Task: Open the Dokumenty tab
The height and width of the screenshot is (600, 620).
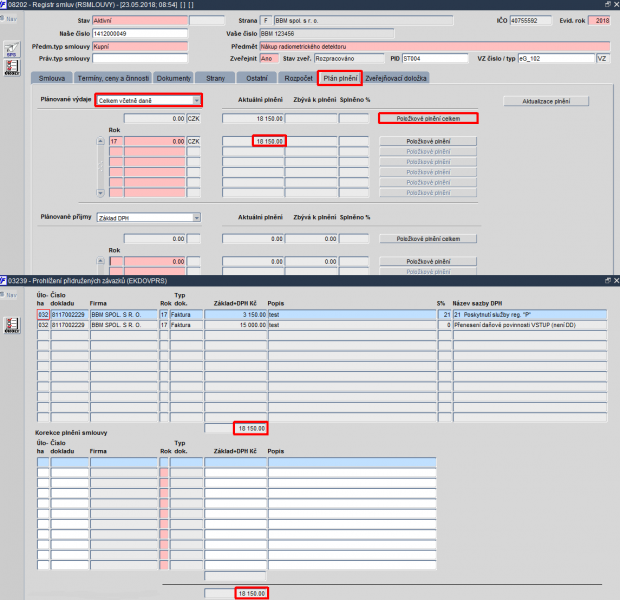Action: [174, 78]
